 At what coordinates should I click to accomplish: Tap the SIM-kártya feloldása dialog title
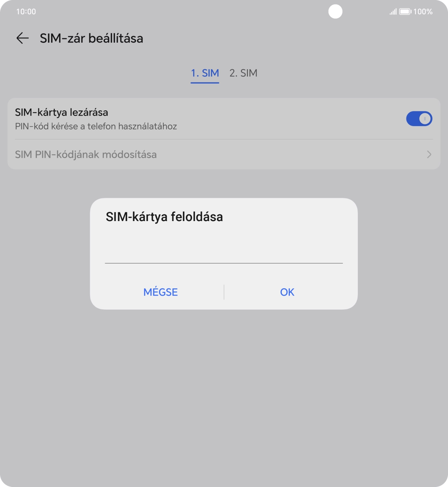pyautogui.click(x=164, y=217)
